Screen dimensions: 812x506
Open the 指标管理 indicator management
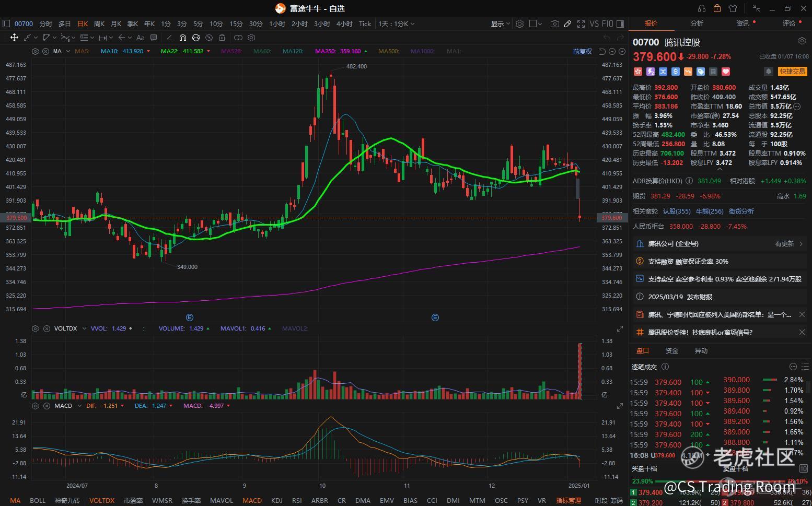pos(569,500)
